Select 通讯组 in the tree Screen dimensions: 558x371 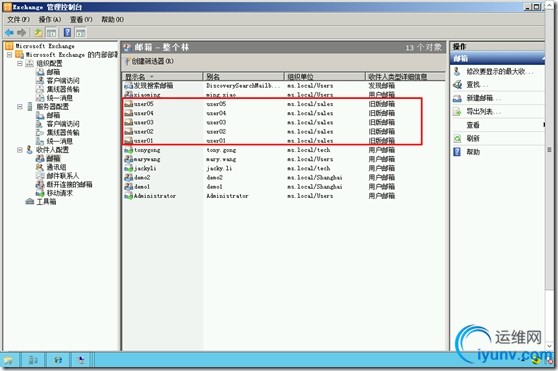tap(56, 167)
